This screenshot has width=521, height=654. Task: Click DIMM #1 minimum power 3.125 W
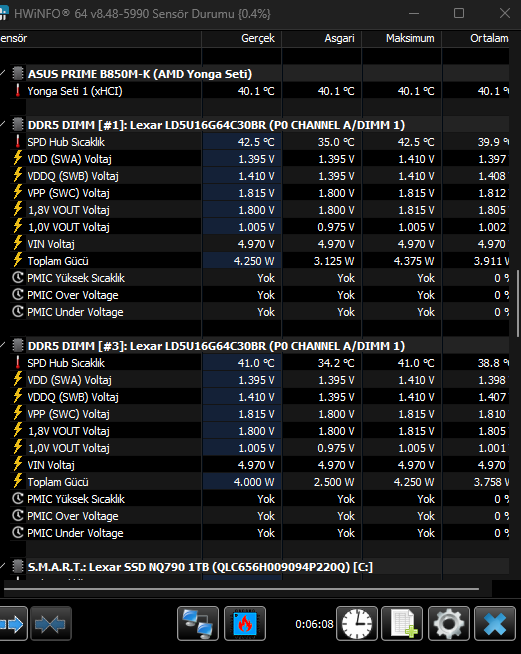(x=334, y=261)
